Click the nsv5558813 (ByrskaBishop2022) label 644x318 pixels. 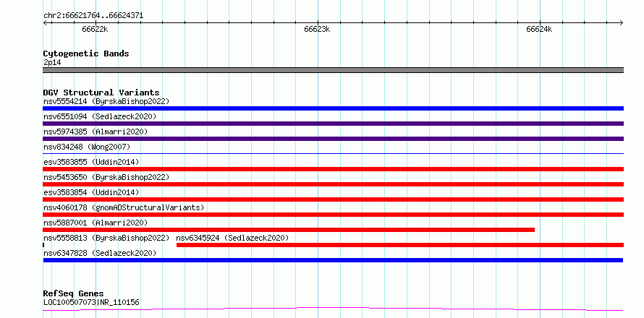[x=106, y=238]
